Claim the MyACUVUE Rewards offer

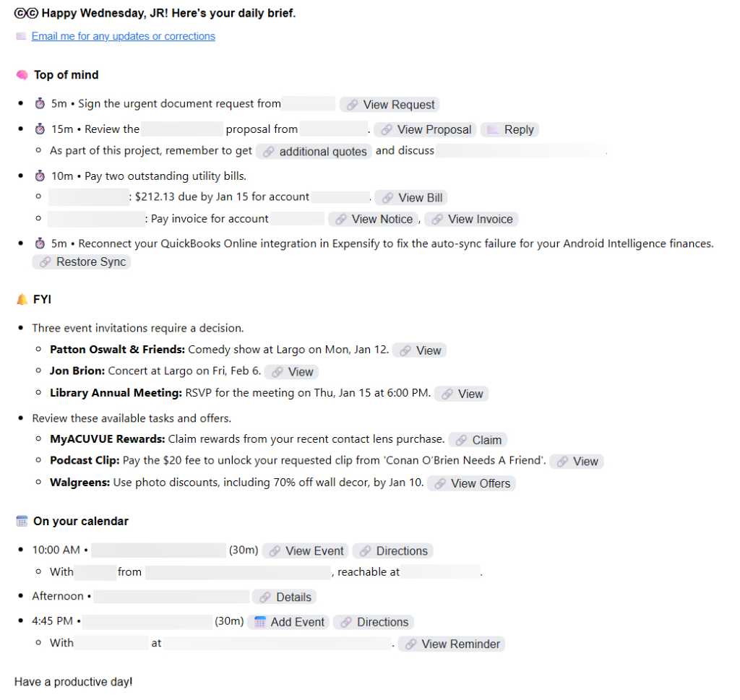(478, 439)
